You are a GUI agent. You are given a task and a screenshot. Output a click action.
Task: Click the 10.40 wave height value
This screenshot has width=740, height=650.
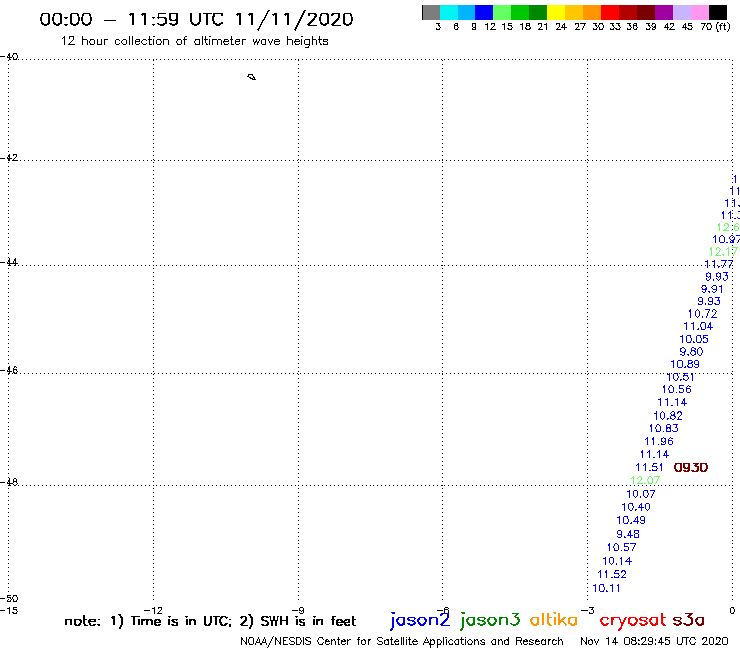636,507
